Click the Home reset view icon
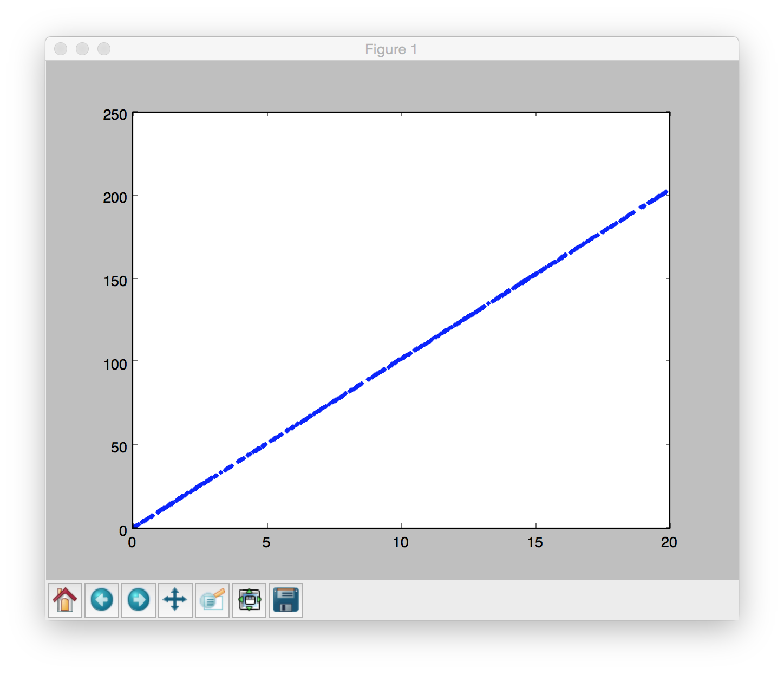This screenshot has height=674, width=784. [x=65, y=600]
